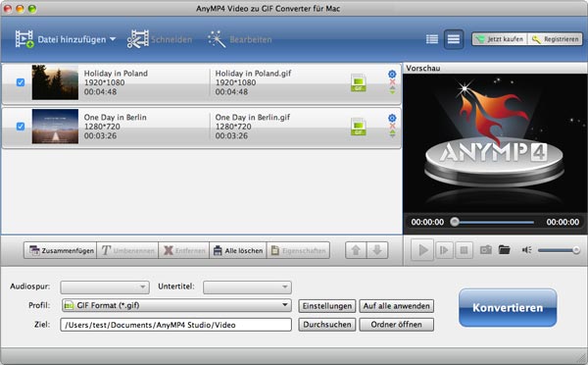The width and height of the screenshot is (588, 365).
Task: Click preview timeline seek slider
Action: point(492,222)
